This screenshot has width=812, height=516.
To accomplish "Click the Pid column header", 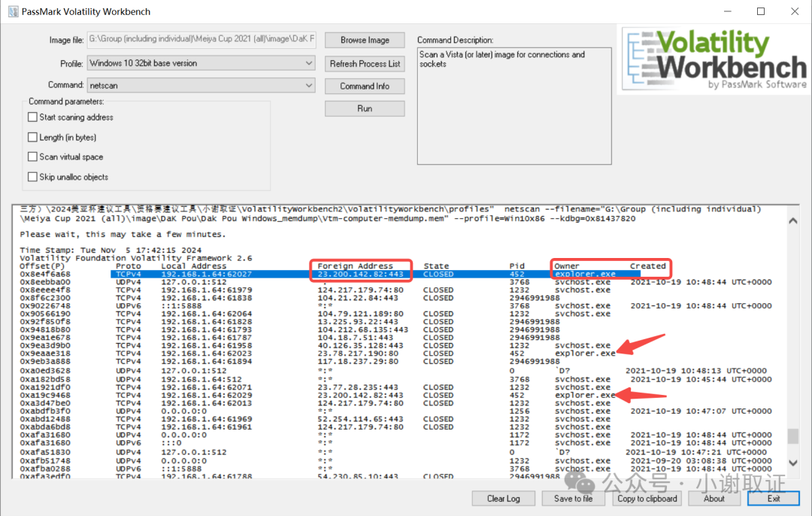I will [517, 266].
